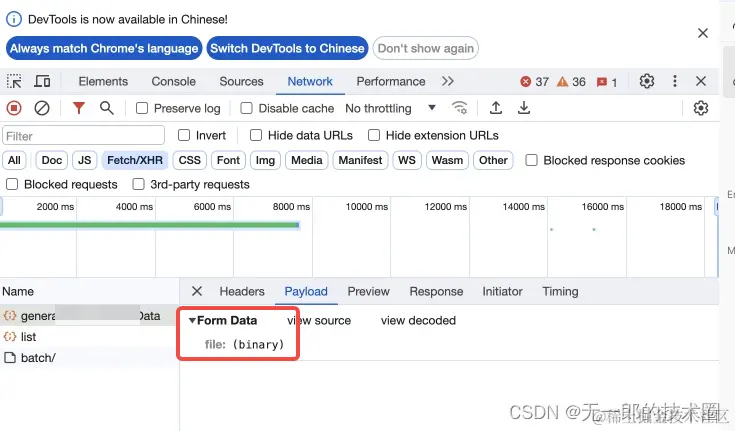Open the Response tab

pyautogui.click(x=436, y=292)
